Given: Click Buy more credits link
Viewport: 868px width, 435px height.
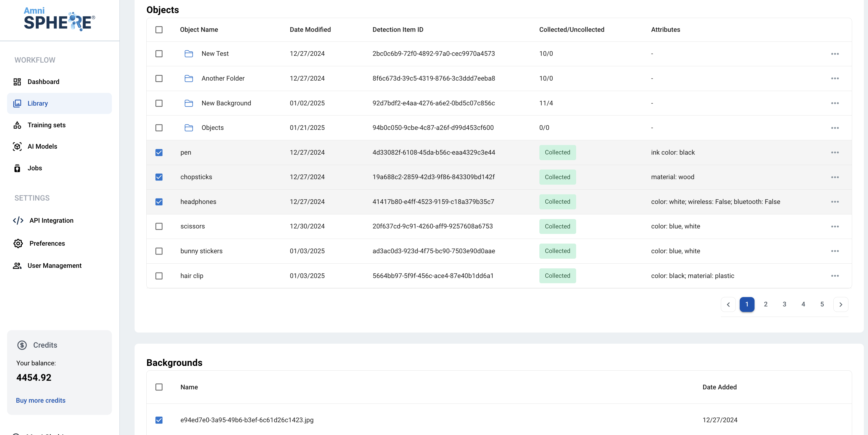Looking at the screenshot, I should [41, 400].
